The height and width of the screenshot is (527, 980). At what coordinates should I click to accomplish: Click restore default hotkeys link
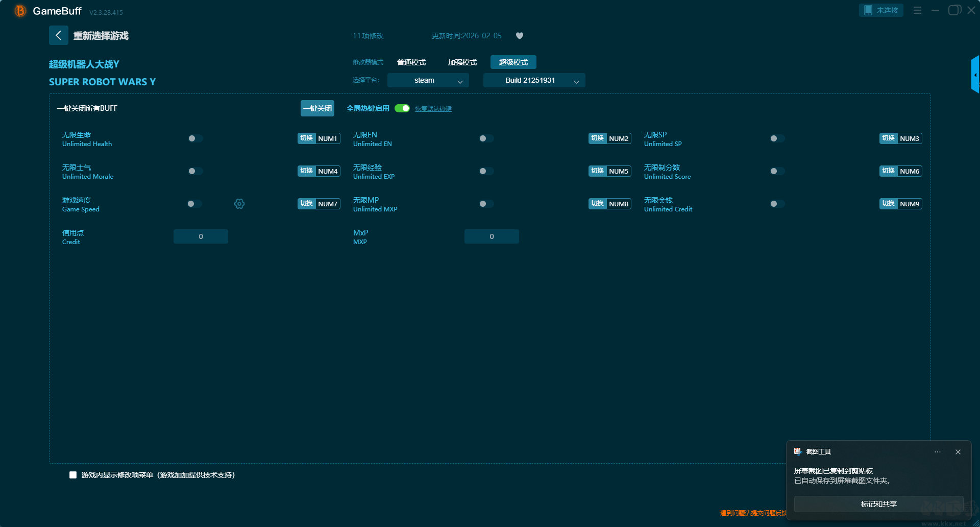[433, 109]
